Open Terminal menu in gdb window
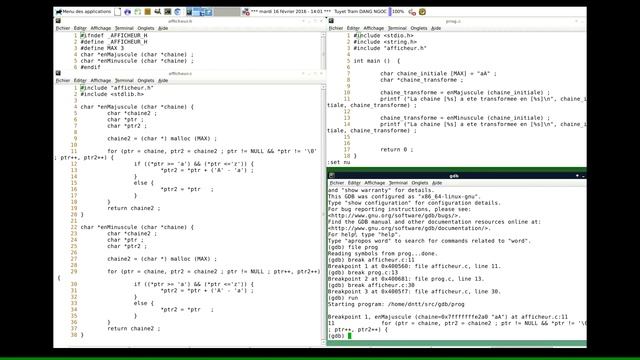Screen dimensions: 640x360 398,183
